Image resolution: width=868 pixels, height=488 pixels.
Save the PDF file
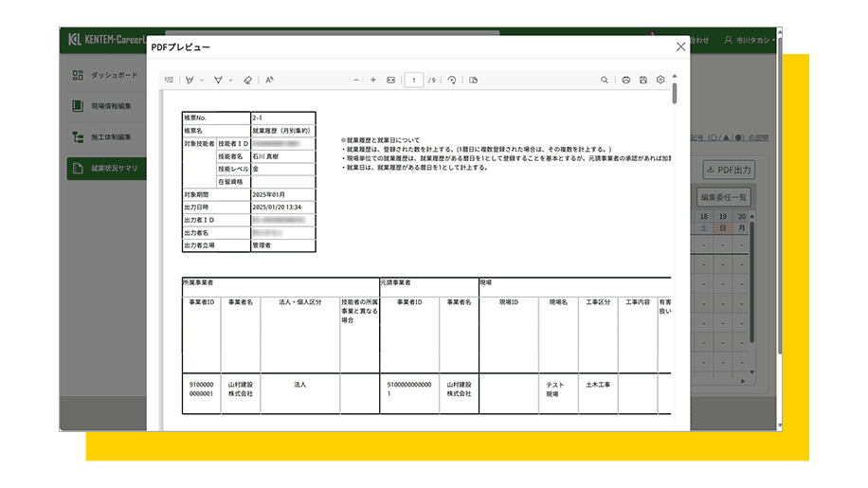[x=643, y=81]
